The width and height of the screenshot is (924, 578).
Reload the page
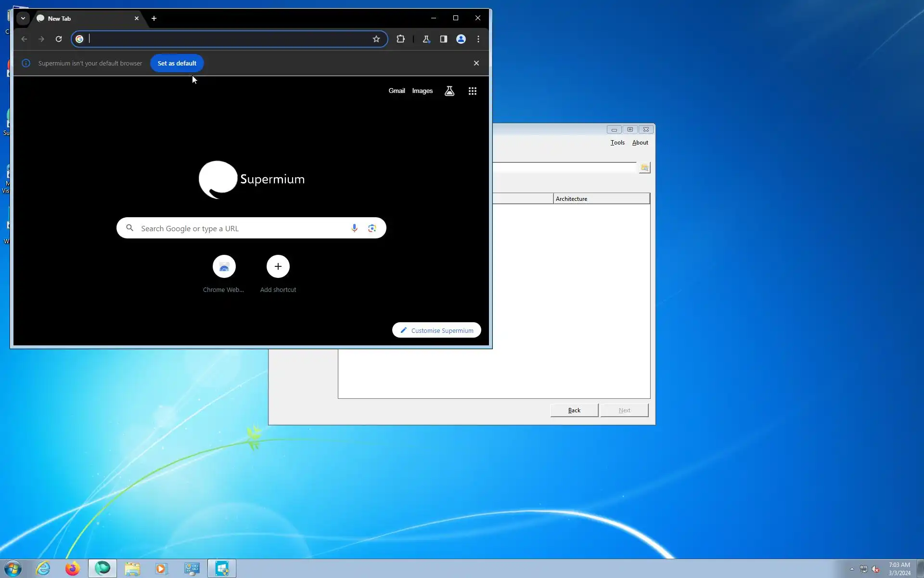(59, 39)
